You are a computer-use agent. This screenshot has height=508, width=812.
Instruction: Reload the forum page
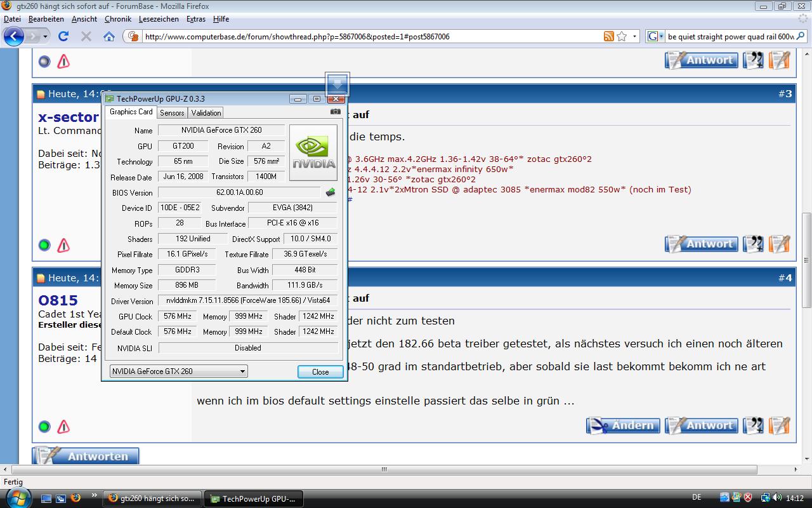pyautogui.click(x=63, y=36)
